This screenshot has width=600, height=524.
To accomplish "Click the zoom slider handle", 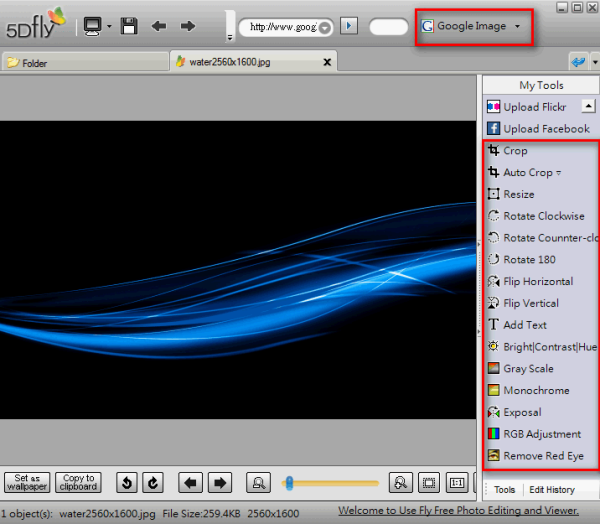I will click(x=289, y=483).
